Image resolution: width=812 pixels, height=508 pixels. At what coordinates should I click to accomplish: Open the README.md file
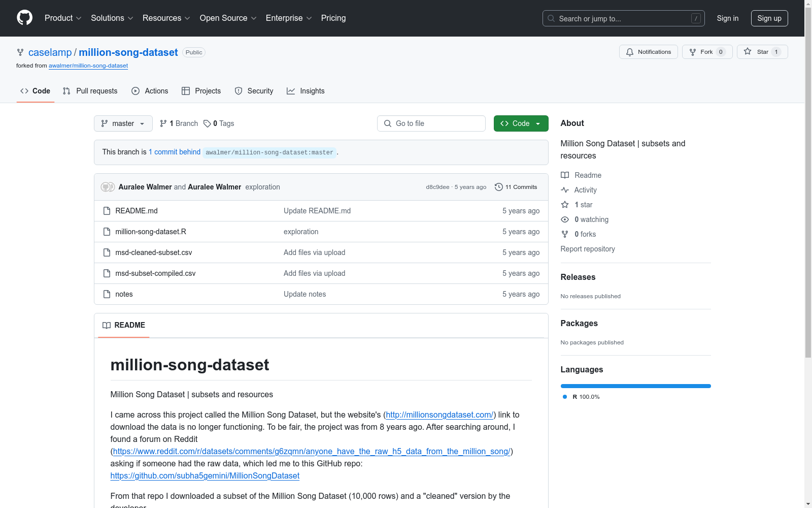[137, 211]
